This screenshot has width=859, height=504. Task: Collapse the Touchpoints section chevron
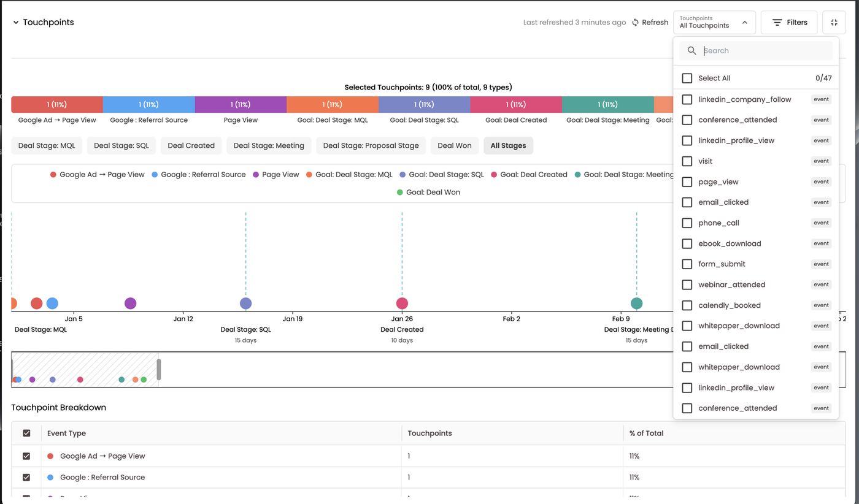pyautogui.click(x=16, y=23)
